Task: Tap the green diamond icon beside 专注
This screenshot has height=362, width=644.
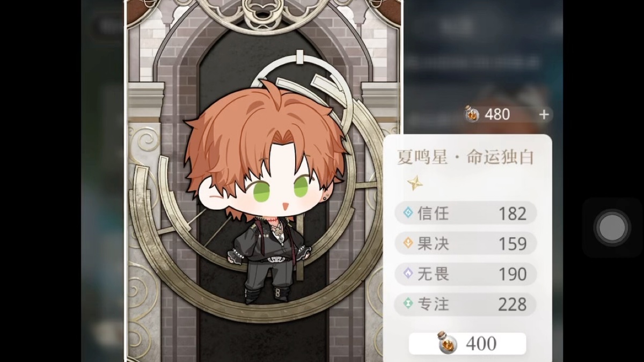Action: 408,304
